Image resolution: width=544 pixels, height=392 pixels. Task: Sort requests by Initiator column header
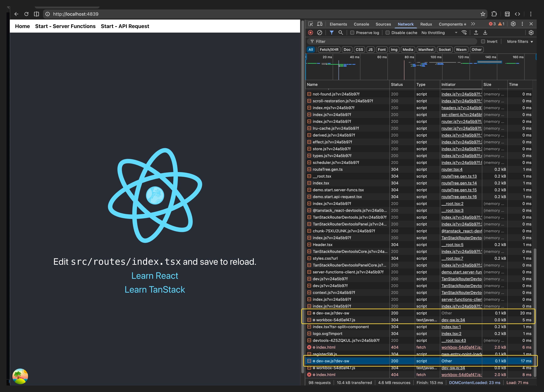coord(461,84)
